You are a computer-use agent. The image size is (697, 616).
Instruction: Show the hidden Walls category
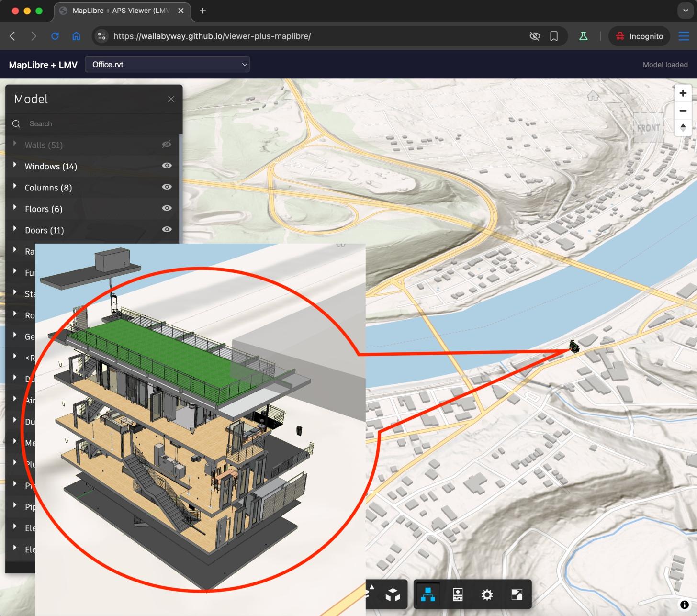tap(166, 145)
